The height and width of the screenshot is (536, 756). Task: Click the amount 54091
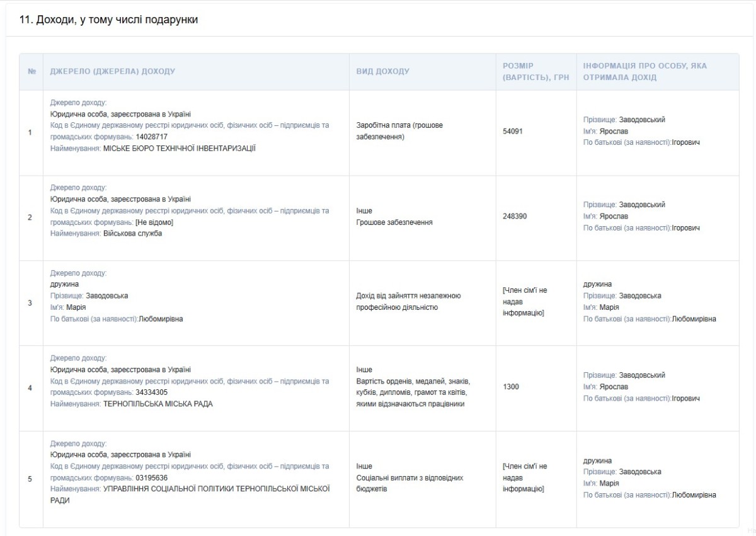click(513, 131)
